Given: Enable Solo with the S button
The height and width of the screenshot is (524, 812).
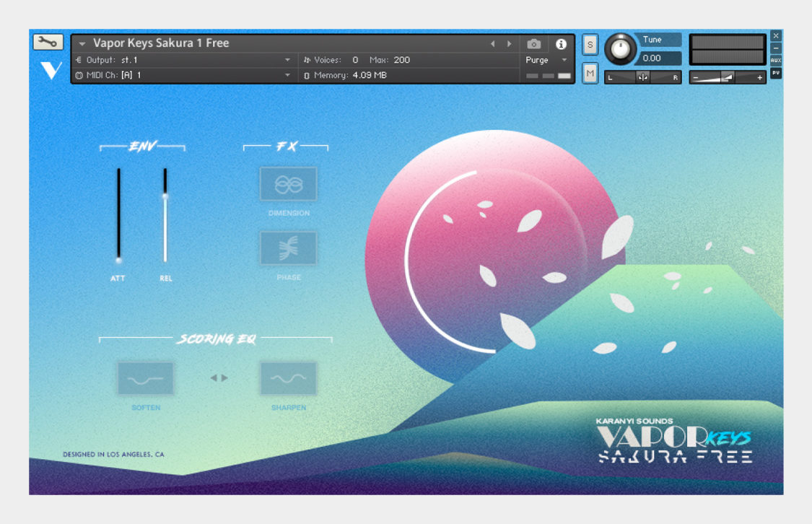Looking at the screenshot, I should 589,45.
